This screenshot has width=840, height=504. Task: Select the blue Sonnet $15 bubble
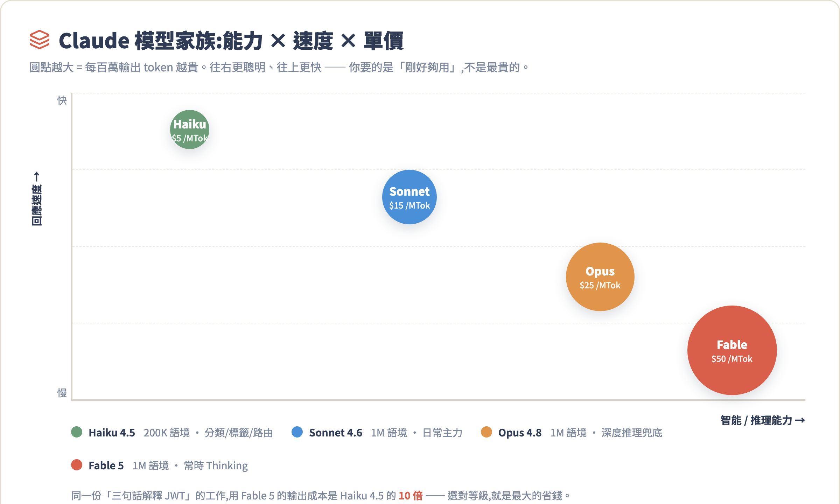[409, 197]
